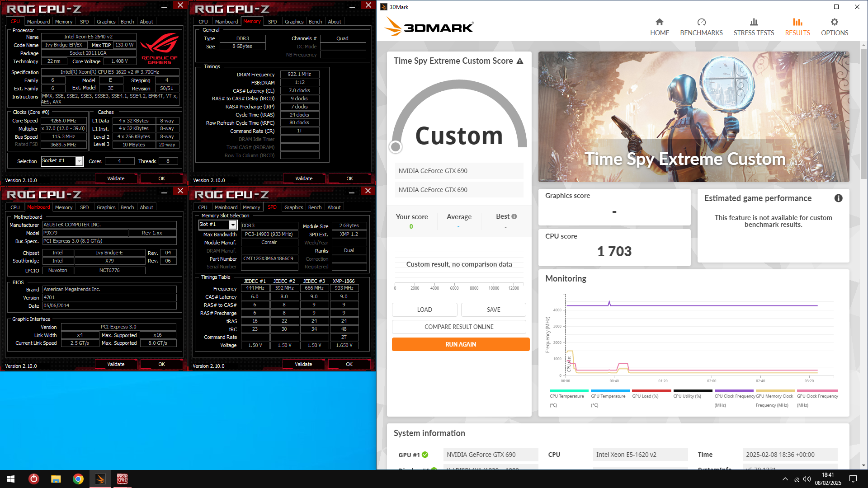Screen dimensions: 868x488
Task: Select CPU tab in bottom-right CPU-Z window
Action: pos(203,207)
